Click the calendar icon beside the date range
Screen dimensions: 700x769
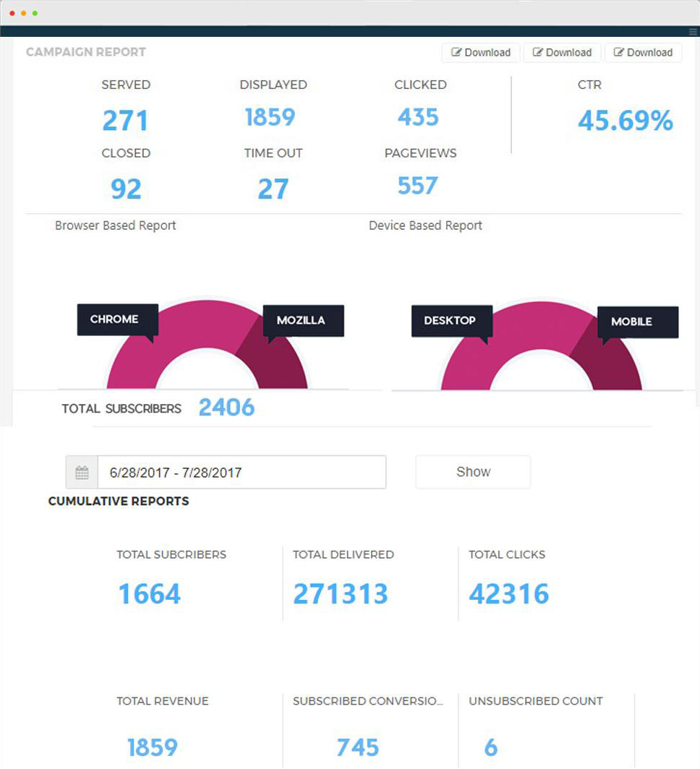coord(82,473)
